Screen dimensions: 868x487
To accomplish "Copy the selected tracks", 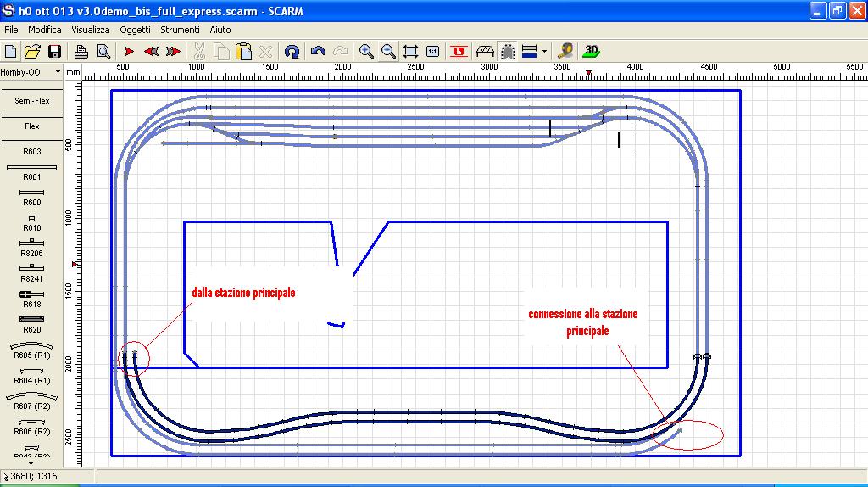I will pos(221,52).
